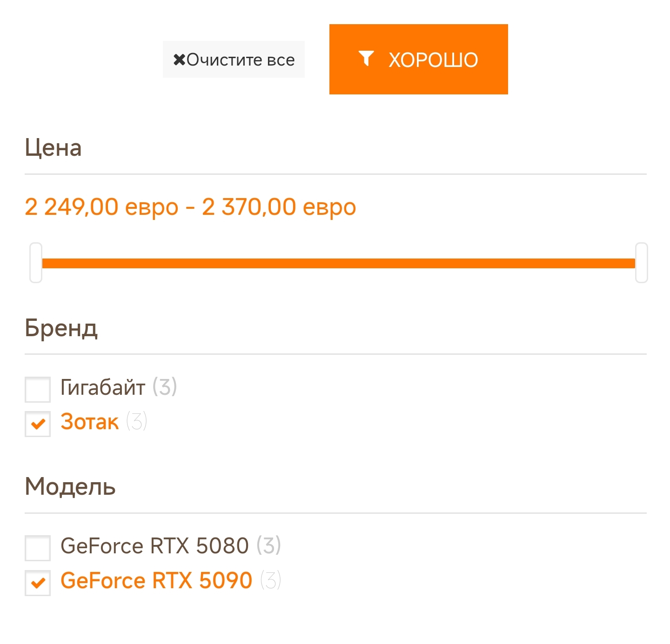Click the Очистите все text
The height and width of the screenshot is (644, 670).
(x=241, y=60)
